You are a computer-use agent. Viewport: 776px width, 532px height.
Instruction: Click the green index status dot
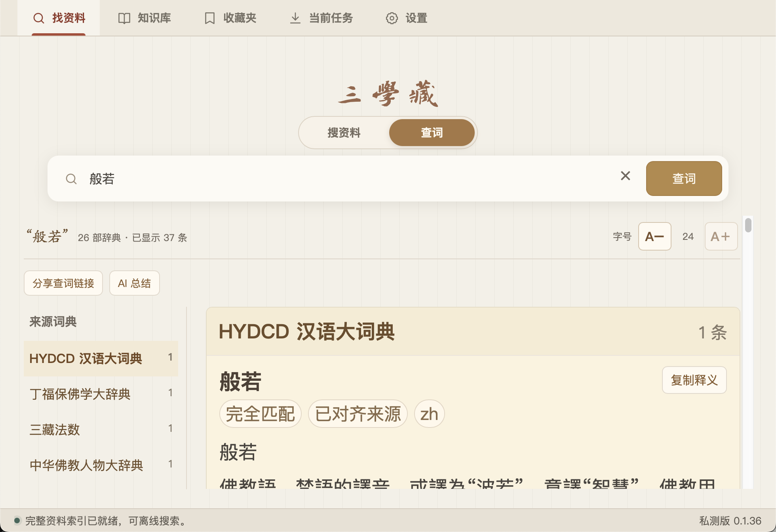click(17, 520)
